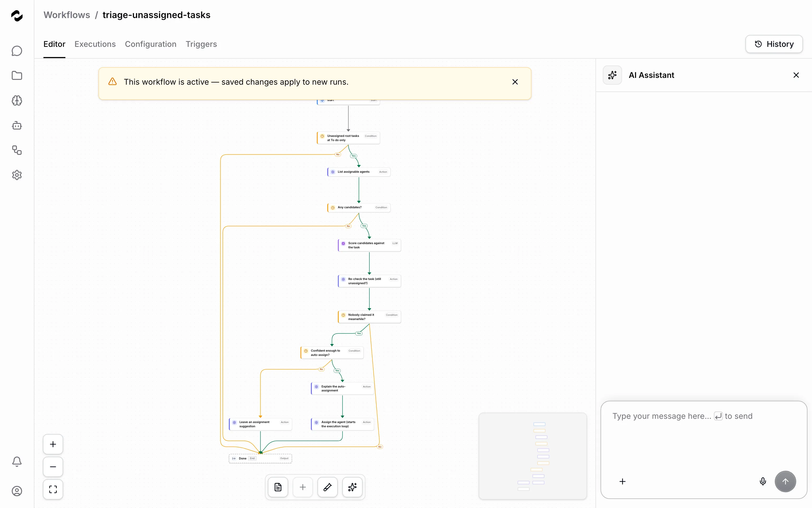Viewport: 812px width, 508px height.
Task: Click the workflow minimap
Action: tap(533, 456)
